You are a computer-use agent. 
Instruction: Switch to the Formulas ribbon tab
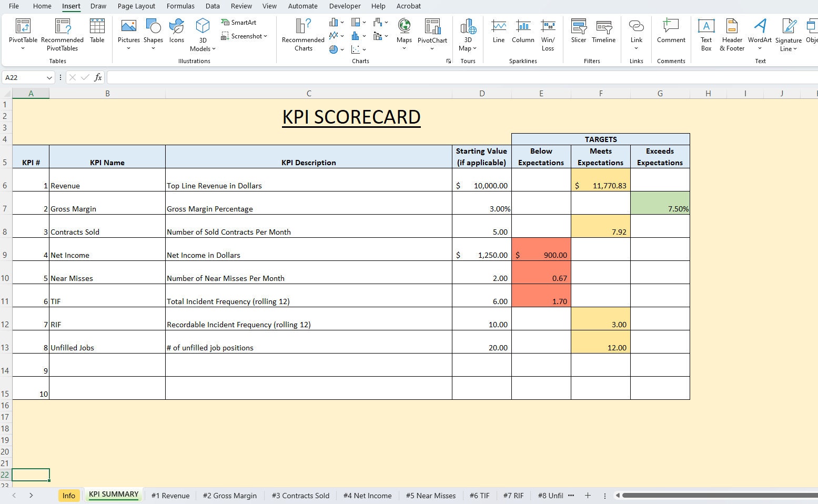point(180,6)
